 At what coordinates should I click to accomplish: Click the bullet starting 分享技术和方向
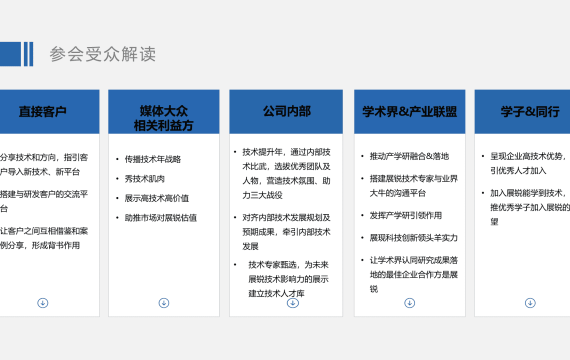coord(44,165)
